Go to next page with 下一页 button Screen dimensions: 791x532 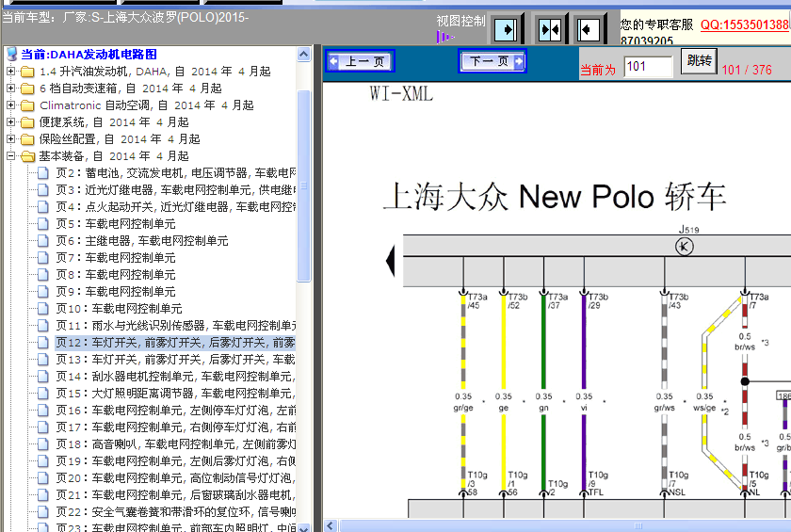click(492, 61)
